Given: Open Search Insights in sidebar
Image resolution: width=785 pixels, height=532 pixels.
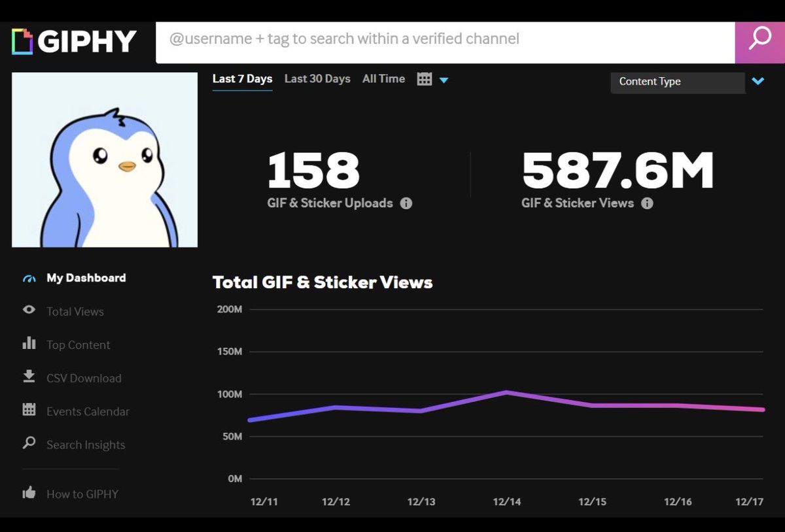Looking at the screenshot, I should 86,445.
